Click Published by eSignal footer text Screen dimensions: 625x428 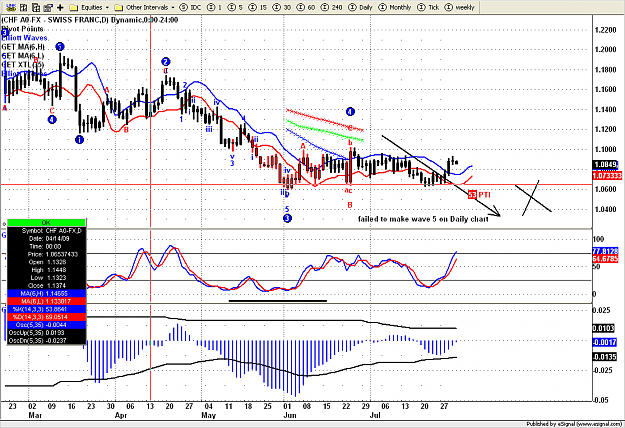tap(574, 424)
